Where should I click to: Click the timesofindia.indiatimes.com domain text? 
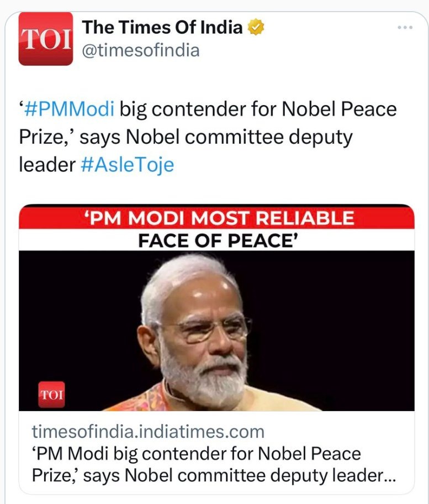click(x=148, y=431)
